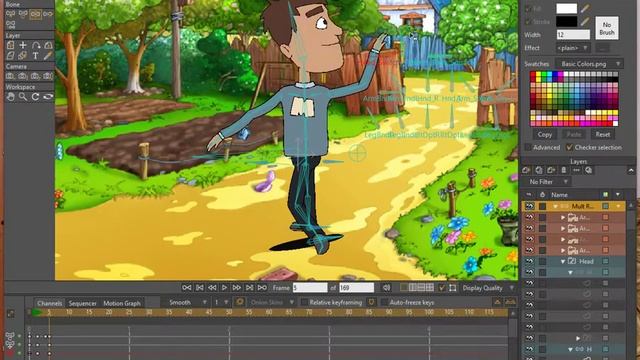Viewport: 640px width, 360px height.
Task: Switch to the Sequencer tab
Action: (x=82, y=303)
